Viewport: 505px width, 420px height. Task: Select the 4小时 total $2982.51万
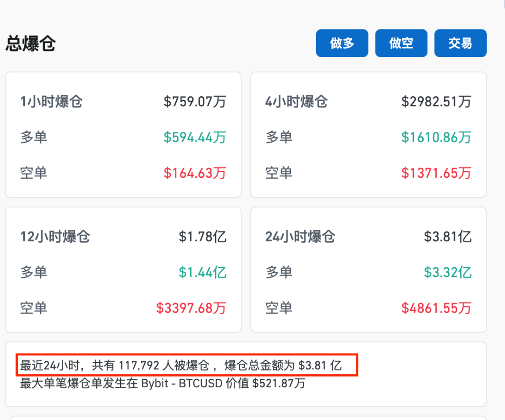pos(436,102)
